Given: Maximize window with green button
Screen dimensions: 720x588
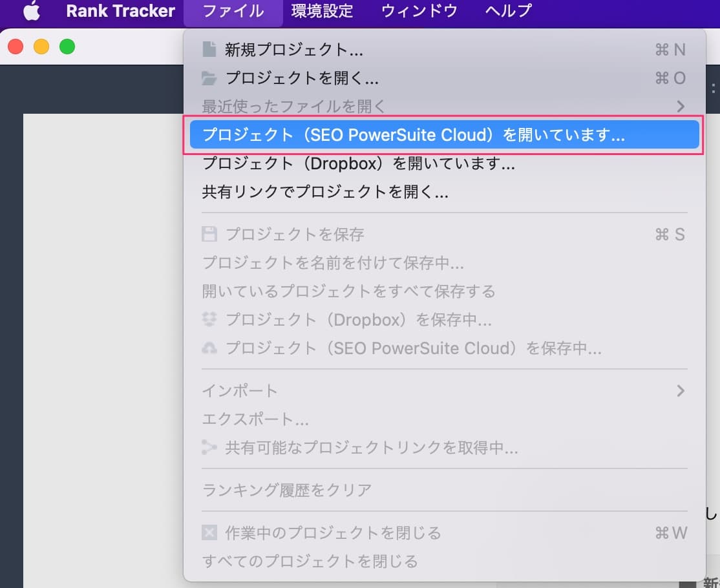Looking at the screenshot, I should tap(67, 47).
